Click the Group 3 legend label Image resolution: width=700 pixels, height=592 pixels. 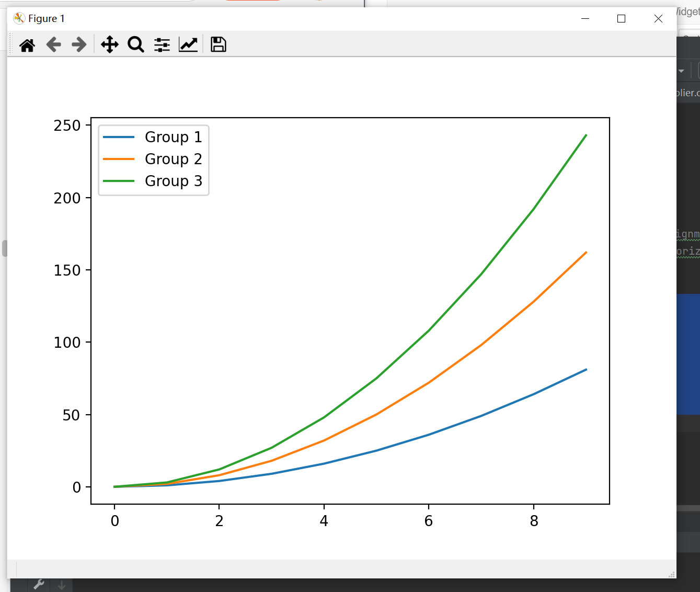(174, 181)
